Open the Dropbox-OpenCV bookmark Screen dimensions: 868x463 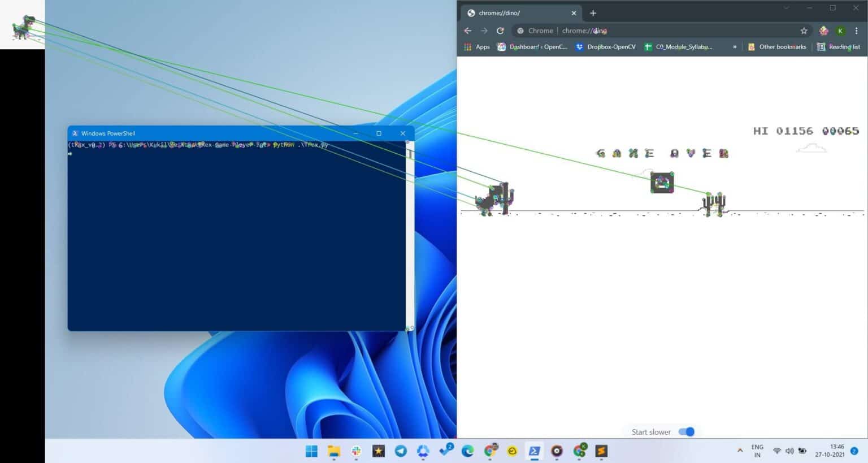605,47
